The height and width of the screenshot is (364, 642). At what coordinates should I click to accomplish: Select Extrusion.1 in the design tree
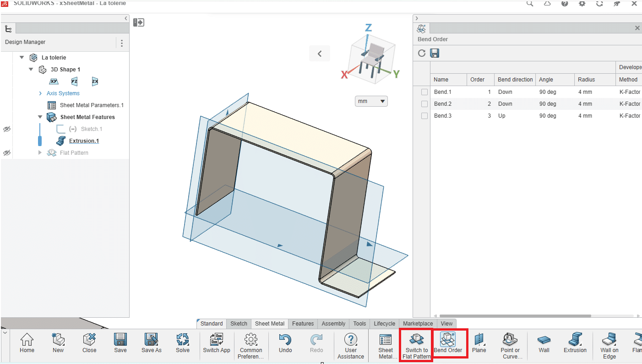[84, 141]
